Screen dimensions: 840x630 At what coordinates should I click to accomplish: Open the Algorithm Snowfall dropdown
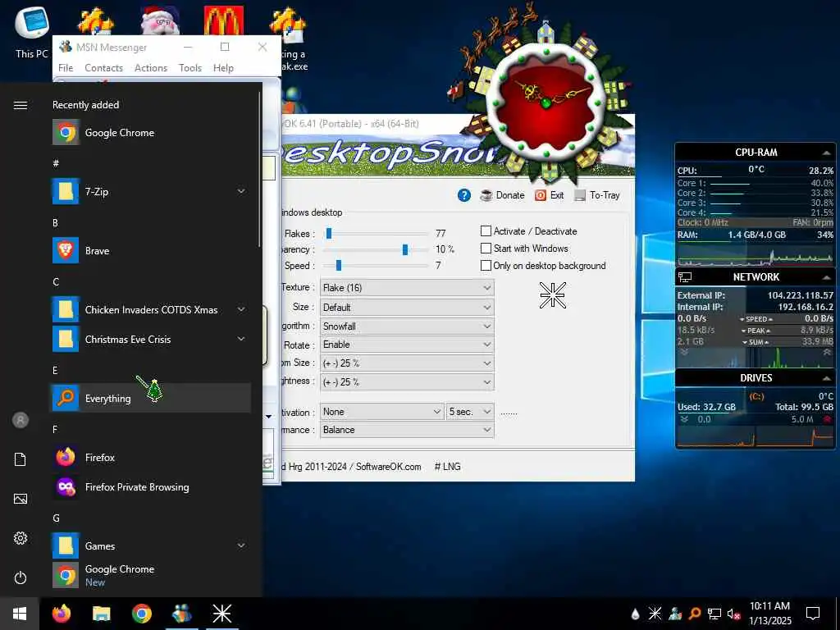pyautogui.click(x=407, y=326)
